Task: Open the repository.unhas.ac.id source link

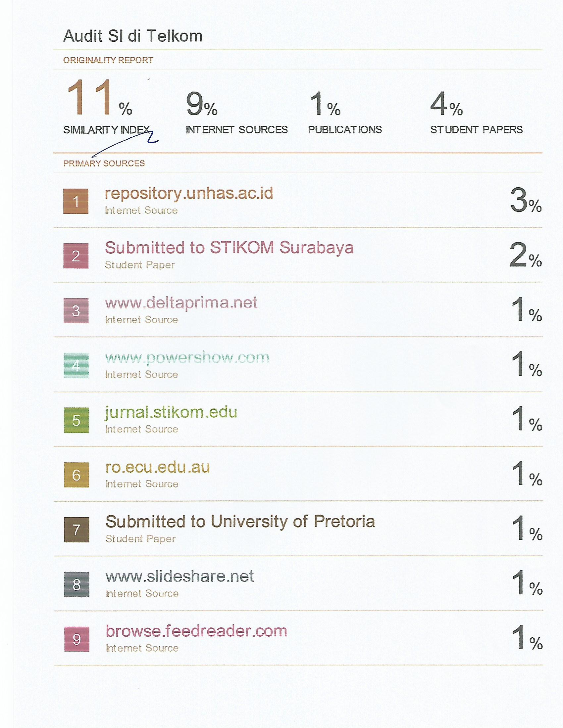Action: [x=189, y=193]
